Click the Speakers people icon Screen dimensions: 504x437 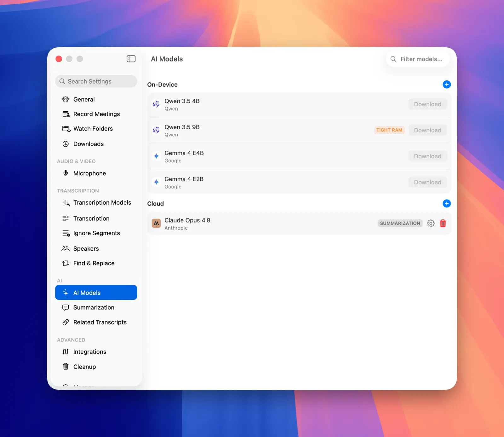66,248
